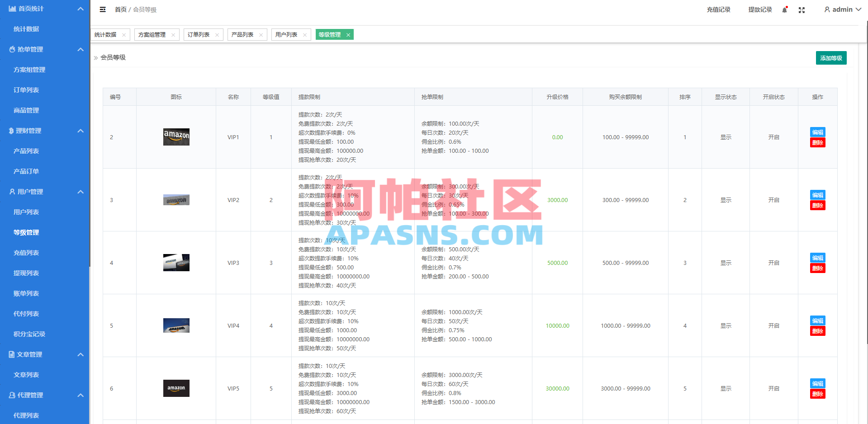Collapse the 用户管理 sidebar section
Image resolution: width=868 pixels, height=424 pixels.
(x=81, y=192)
